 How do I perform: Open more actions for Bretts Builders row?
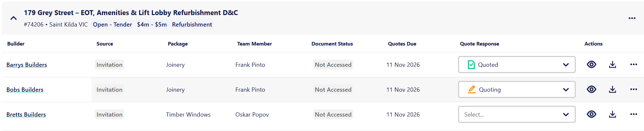[634, 114]
